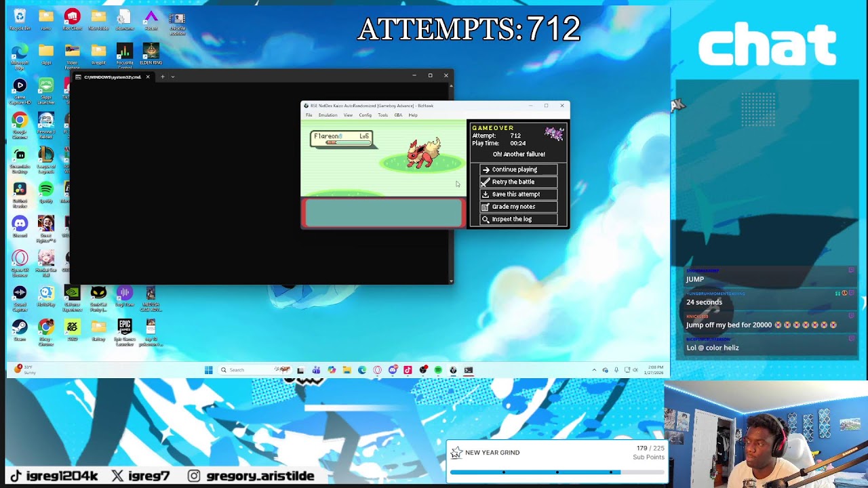Viewport: 868px width, 488px height.
Task: Launch Street Fighter 6 from the desktop
Action: click(46, 229)
